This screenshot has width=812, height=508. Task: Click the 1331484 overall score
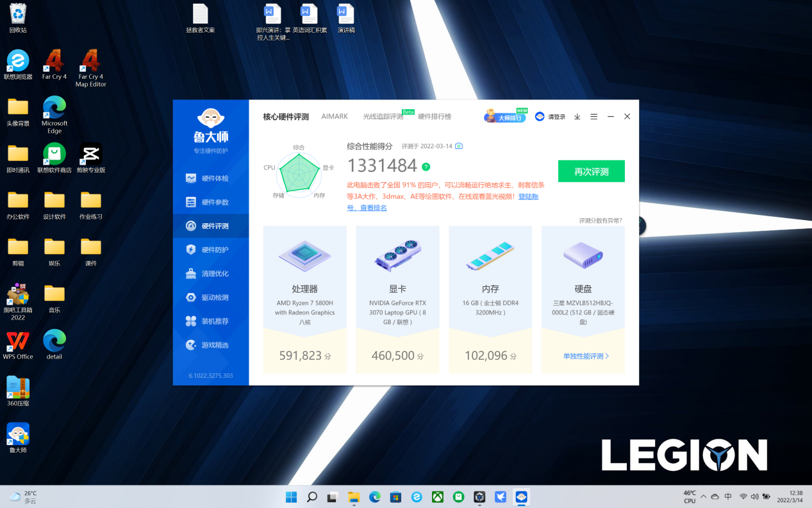382,166
